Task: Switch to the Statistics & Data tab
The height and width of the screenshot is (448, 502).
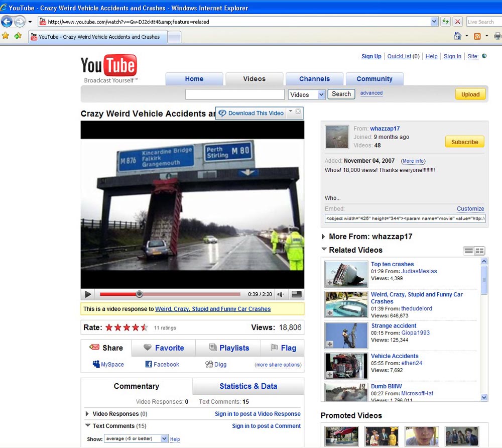Action: pyautogui.click(x=248, y=386)
